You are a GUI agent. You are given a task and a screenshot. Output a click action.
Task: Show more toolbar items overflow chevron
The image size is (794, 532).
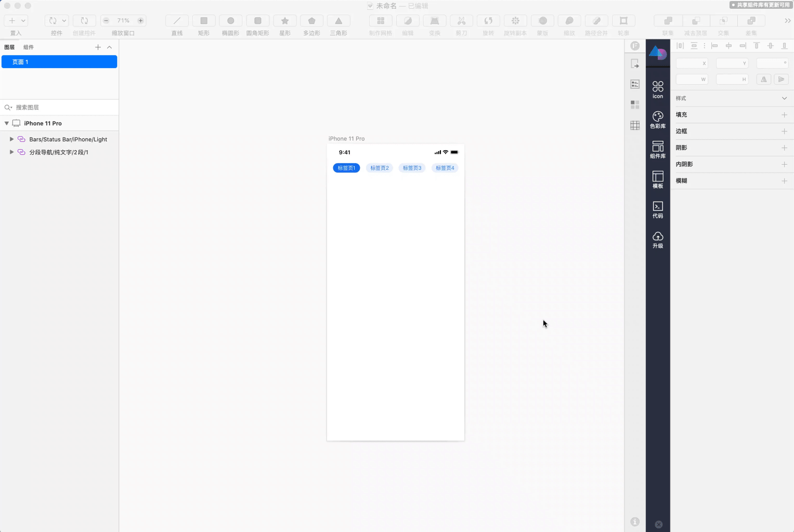(788, 21)
